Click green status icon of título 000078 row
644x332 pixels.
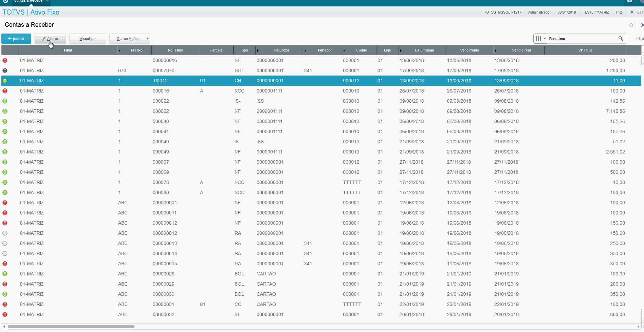tap(5, 182)
